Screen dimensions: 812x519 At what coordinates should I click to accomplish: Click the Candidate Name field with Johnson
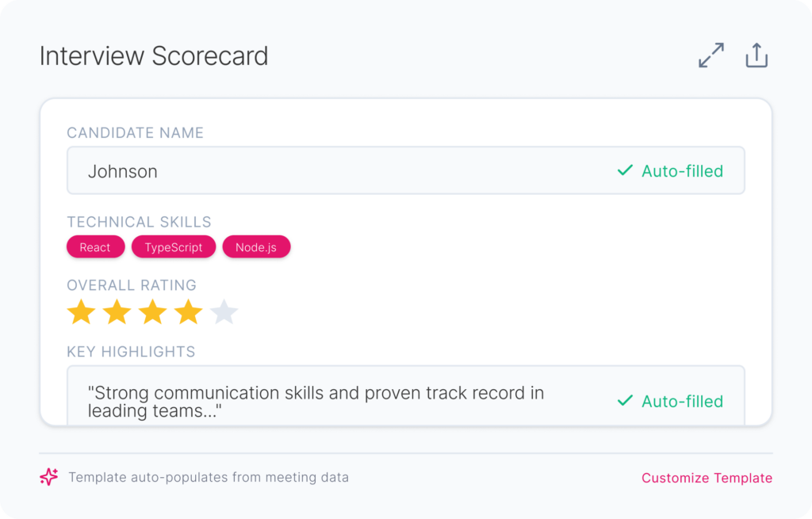coord(317,171)
